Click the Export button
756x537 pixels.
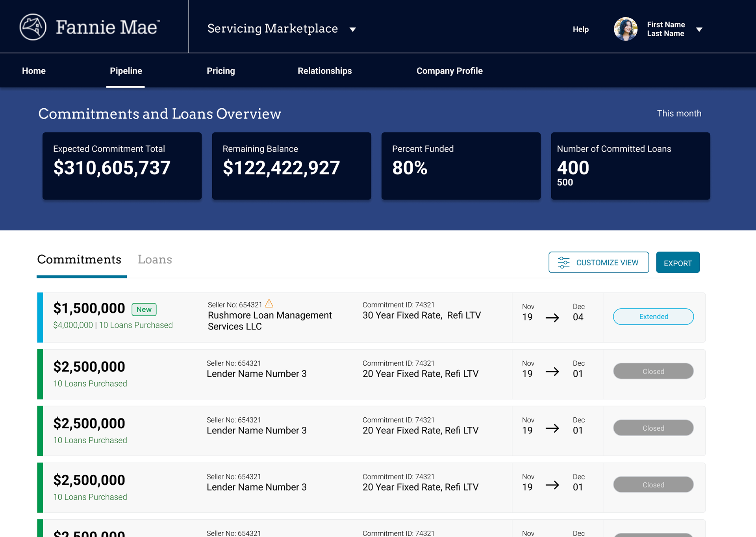[x=677, y=263]
